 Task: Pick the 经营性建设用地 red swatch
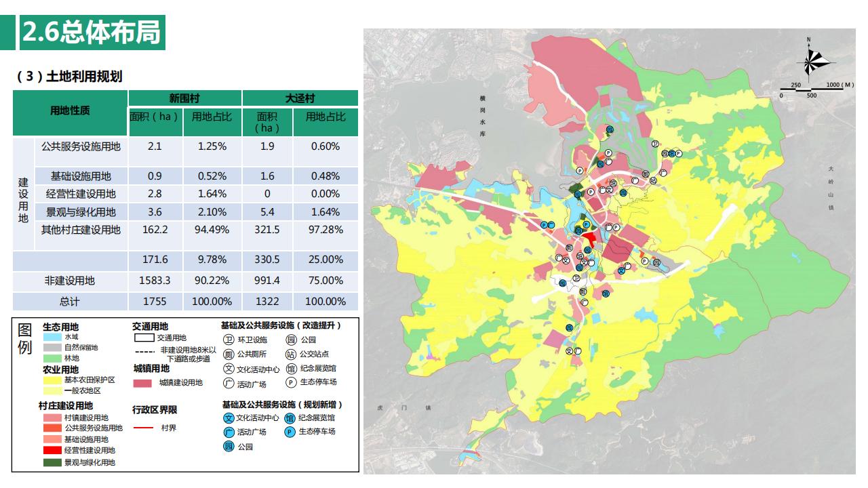coord(52,451)
